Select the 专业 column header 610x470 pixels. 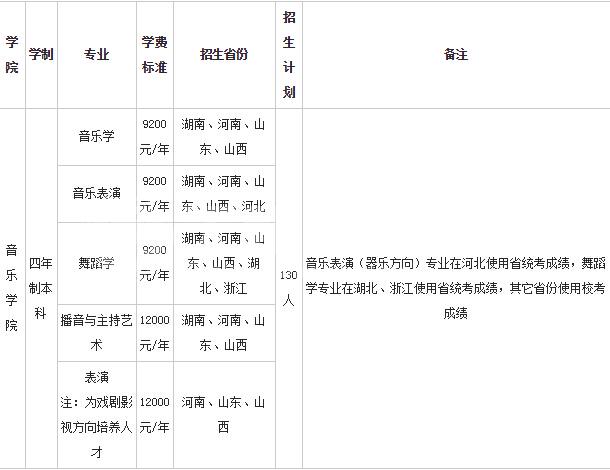click(97, 55)
